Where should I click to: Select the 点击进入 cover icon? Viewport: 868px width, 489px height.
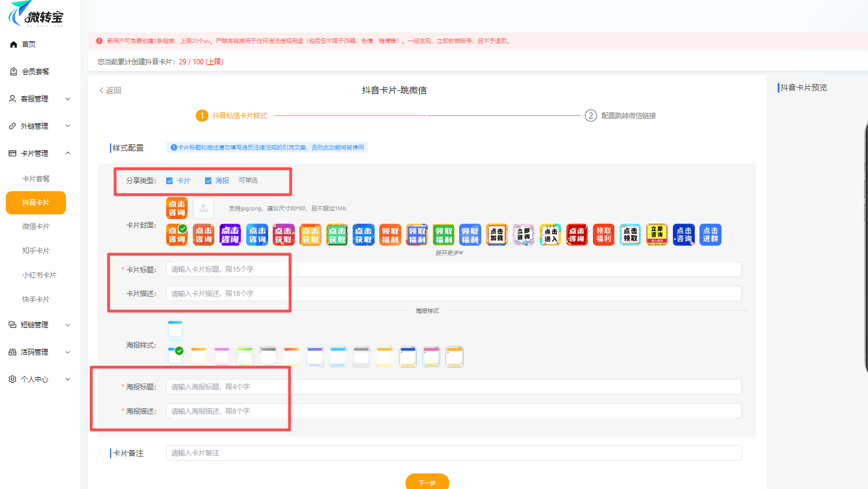pyautogui.click(x=550, y=235)
